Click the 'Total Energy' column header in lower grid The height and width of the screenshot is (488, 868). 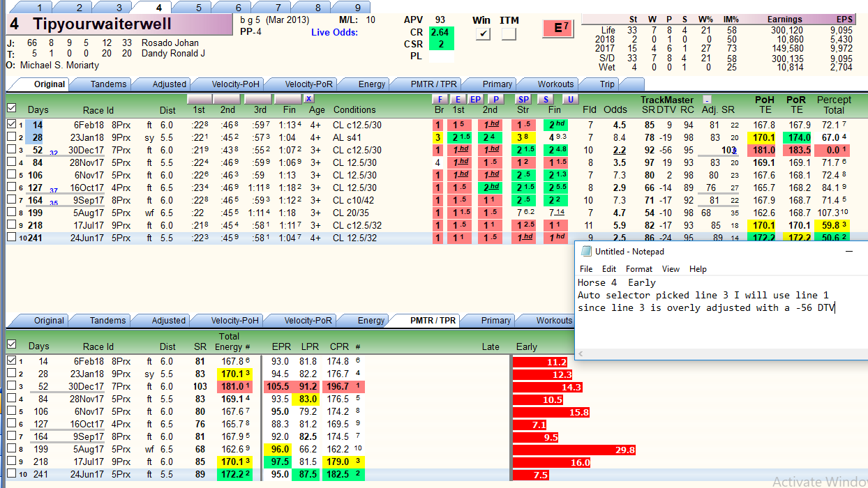(228, 342)
